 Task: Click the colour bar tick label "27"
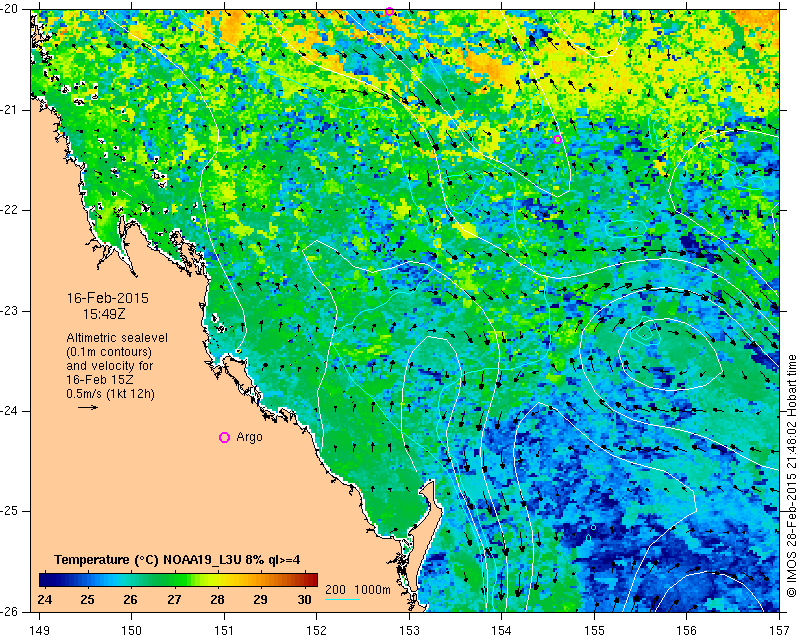(x=174, y=599)
